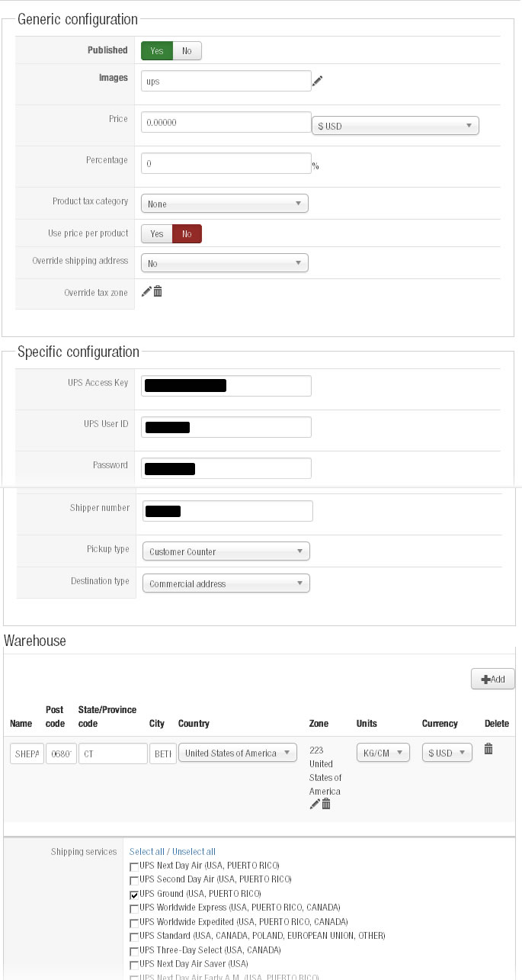The image size is (522, 980).
Task: Click the Specific configuration heading
Action: (78, 352)
